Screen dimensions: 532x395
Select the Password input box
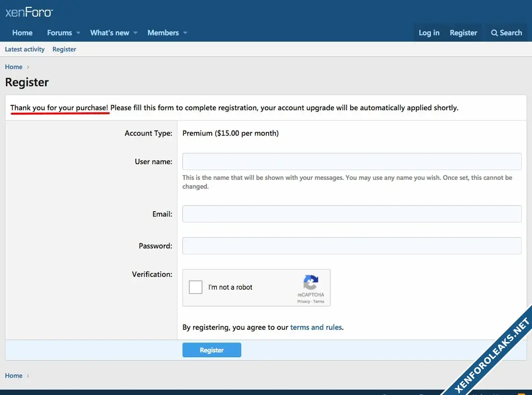[352, 246]
